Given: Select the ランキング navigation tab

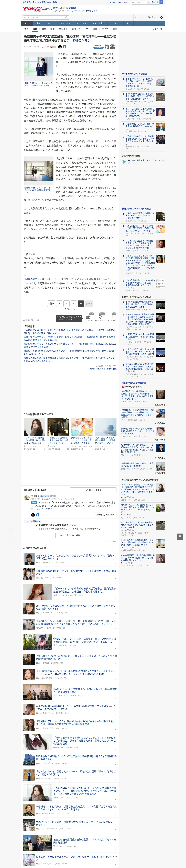Looking at the screenshot, I should click(115, 24).
